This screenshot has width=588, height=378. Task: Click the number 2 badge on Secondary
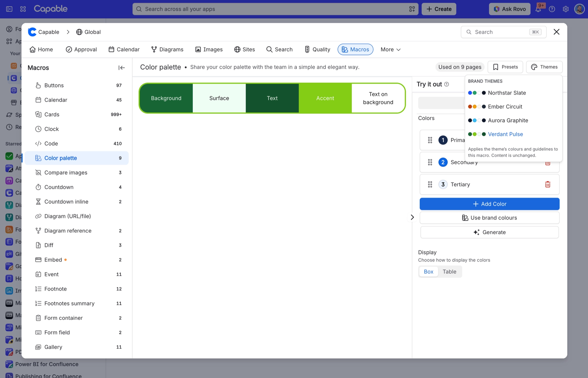pos(443,162)
